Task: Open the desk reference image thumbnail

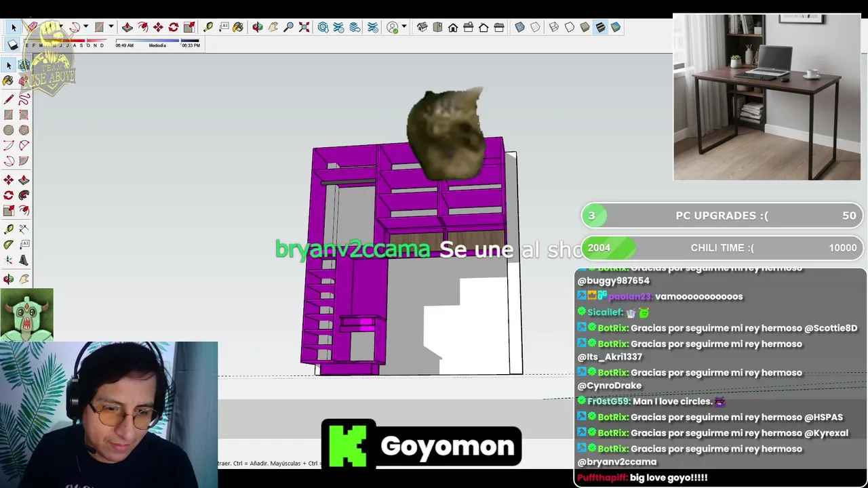Action: click(766, 97)
